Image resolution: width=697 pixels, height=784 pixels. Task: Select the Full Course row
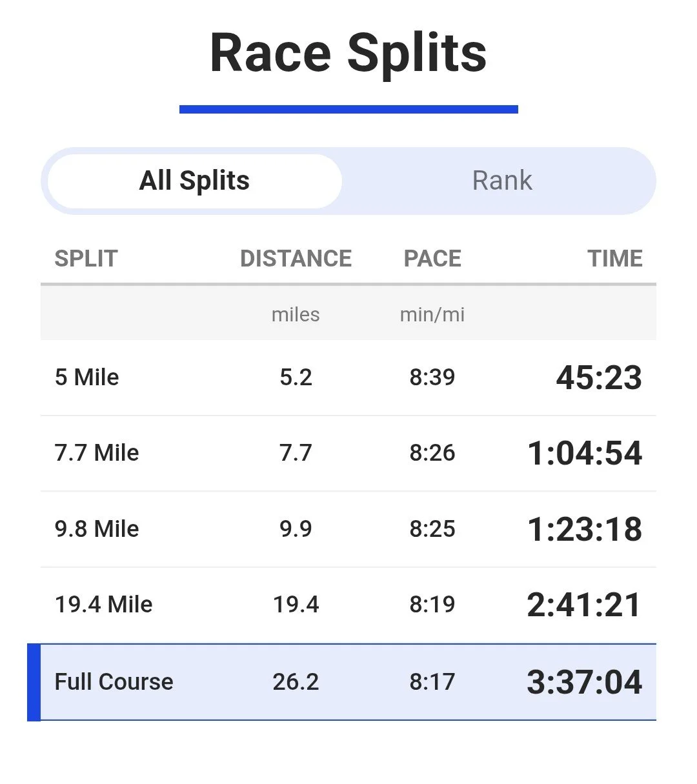click(x=342, y=682)
